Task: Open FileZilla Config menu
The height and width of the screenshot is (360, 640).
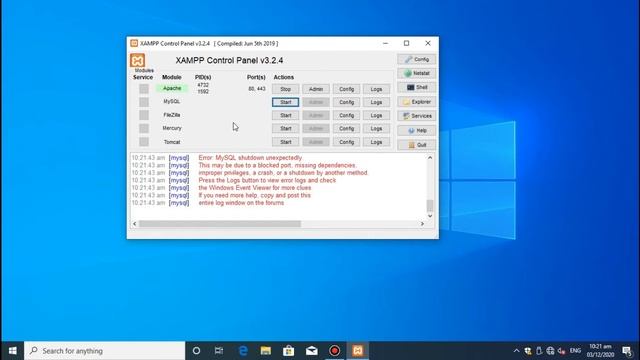Action: pyautogui.click(x=346, y=116)
